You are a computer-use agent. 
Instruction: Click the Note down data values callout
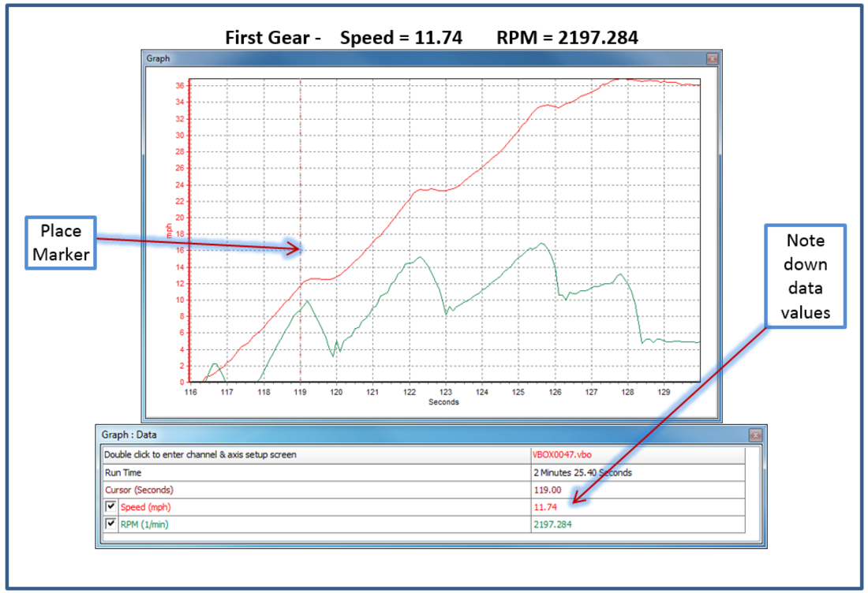[x=805, y=275]
